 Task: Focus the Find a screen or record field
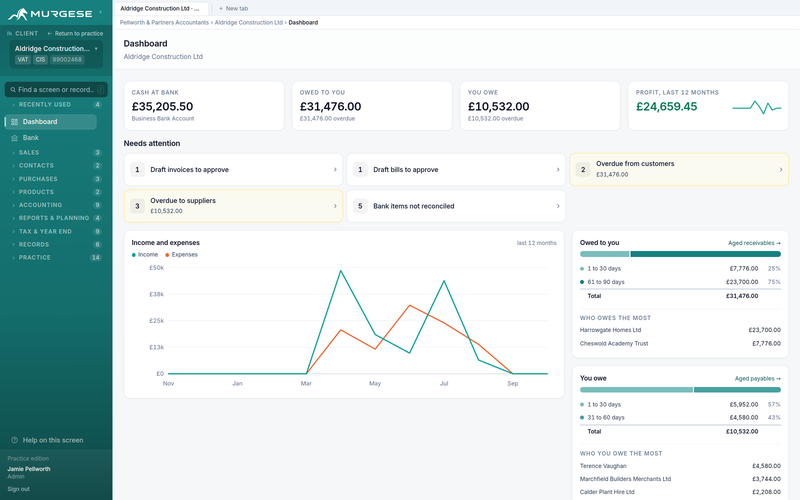(x=56, y=90)
